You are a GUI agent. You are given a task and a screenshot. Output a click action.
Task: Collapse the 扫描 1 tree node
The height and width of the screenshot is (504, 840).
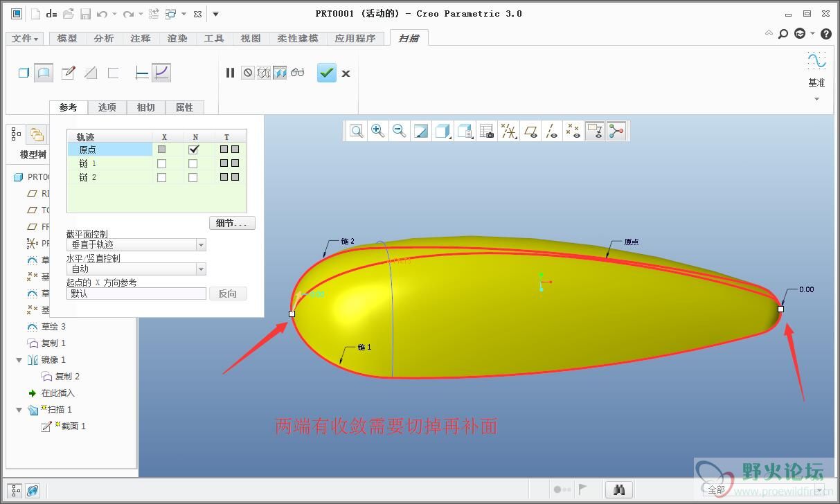click(x=19, y=410)
